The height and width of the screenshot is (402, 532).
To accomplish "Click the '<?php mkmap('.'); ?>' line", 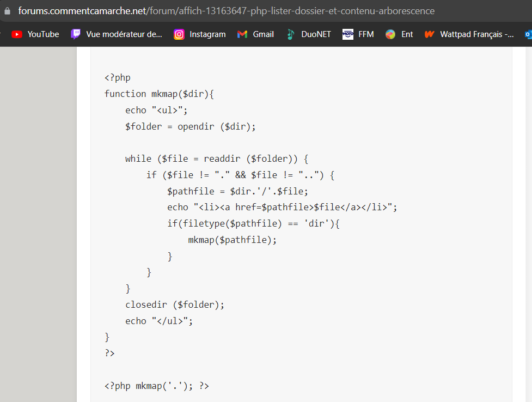I will pyautogui.click(x=157, y=386).
